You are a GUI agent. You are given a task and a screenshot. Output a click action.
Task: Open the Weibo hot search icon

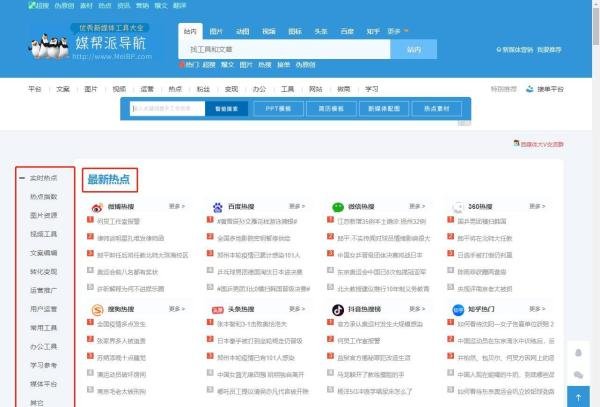click(97, 207)
